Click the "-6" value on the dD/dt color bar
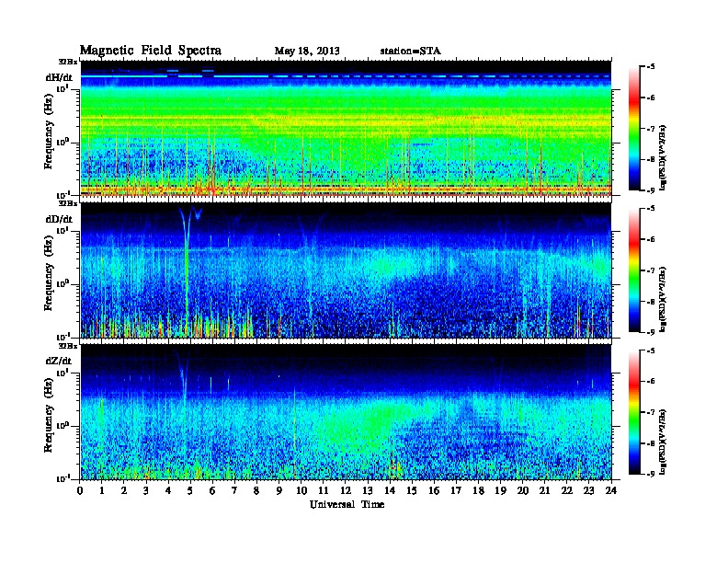This screenshot has height=563, width=728. pos(651,240)
